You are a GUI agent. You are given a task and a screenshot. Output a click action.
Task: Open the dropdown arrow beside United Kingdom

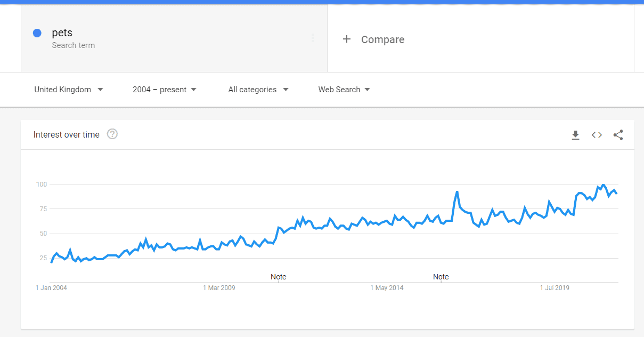pyautogui.click(x=101, y=90)
